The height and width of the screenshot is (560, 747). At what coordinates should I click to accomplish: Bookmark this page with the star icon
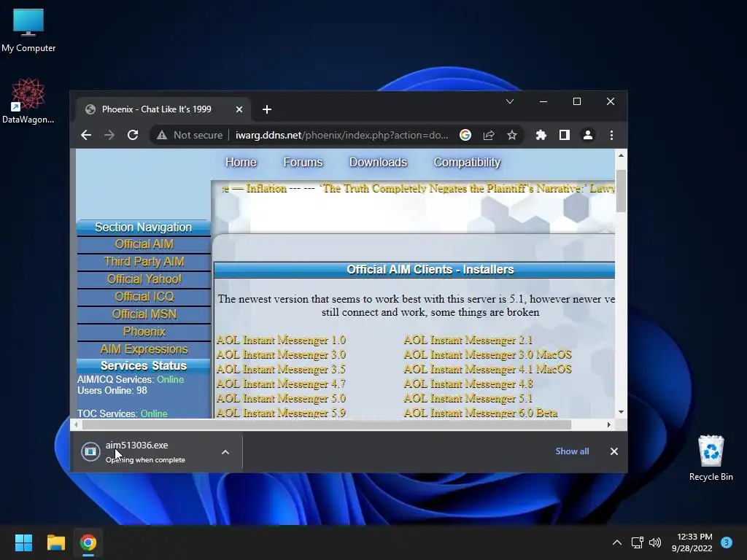pyautogui.click(x=512, y=135)
